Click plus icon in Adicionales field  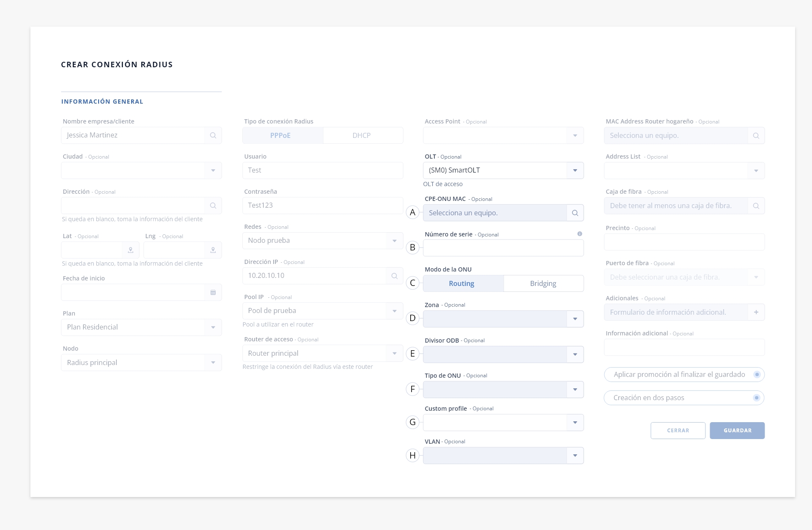pyautogui.click(x=756, y=312)
